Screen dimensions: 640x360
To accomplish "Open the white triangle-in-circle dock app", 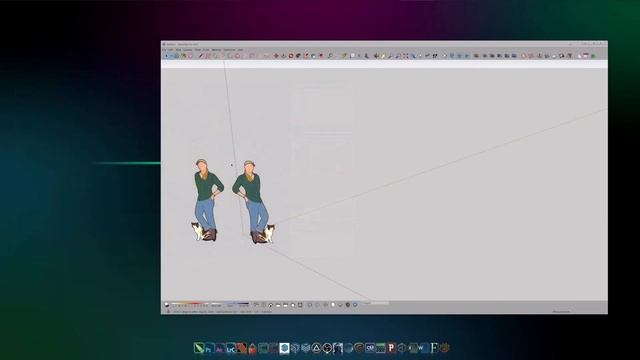I will pyautogui.click(x=316, y=348).
